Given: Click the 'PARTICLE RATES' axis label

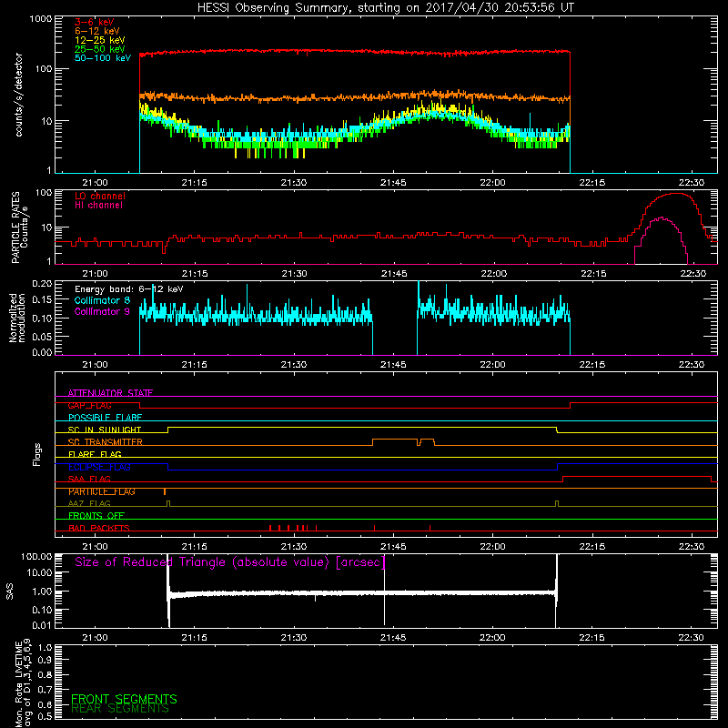Looking at the screenshot, I should pos(15,227).
